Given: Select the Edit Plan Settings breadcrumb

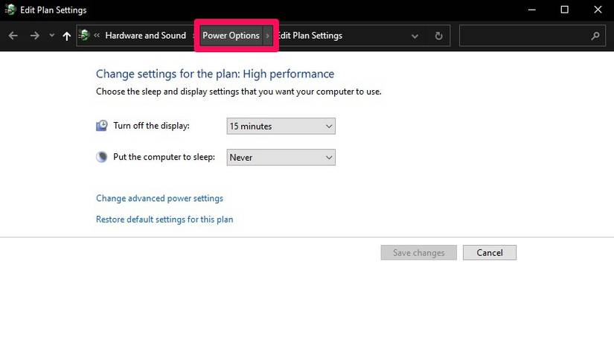Looking at the screenshot, I should [x=310, y=35].
